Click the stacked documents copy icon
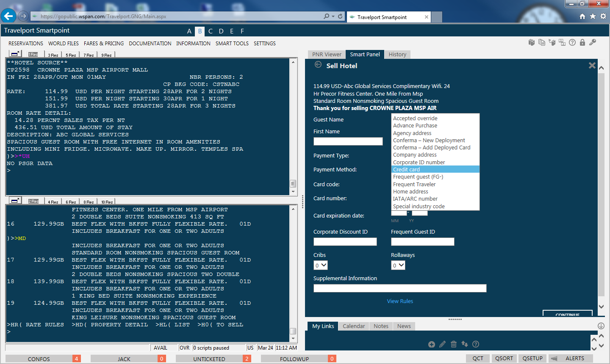The width and height of the screenshot is (610, 364). (x=542, y=42)
